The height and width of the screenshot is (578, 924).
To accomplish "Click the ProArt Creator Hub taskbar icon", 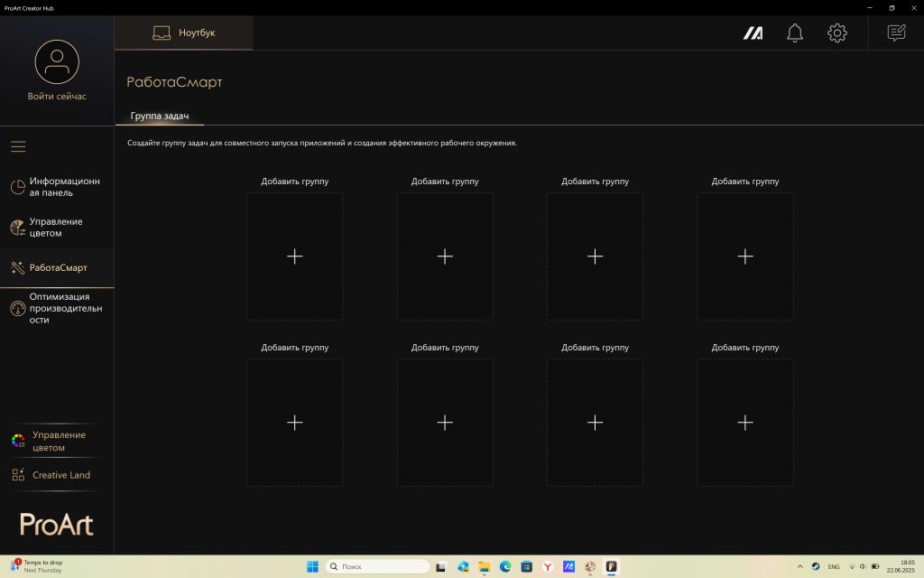I will [611, 567].
